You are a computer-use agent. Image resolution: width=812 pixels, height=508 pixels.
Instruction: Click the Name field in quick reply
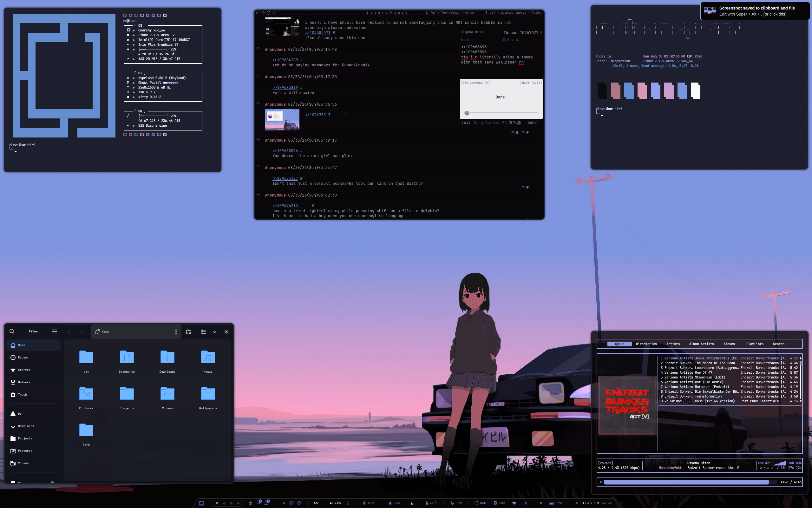point(480,40)
